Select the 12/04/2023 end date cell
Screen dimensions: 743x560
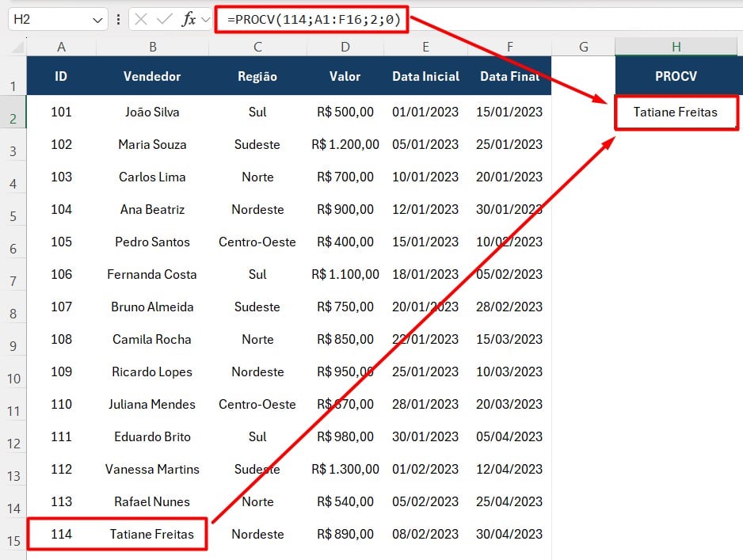pos(509,469)
